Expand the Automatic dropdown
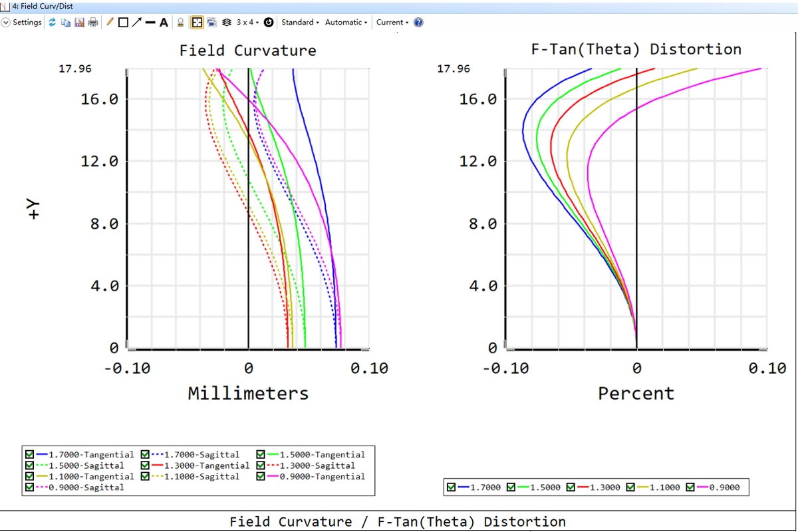 (346, 23)
